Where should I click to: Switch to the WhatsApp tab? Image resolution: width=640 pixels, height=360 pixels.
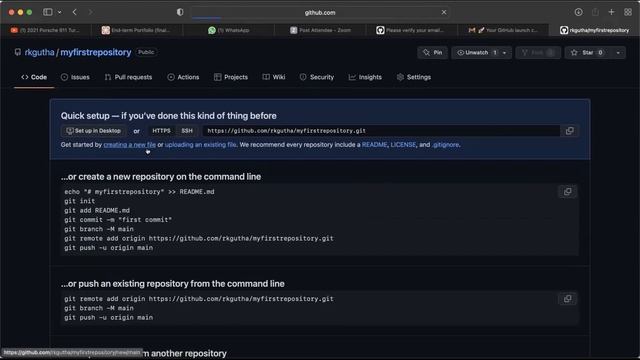[229, 30]
